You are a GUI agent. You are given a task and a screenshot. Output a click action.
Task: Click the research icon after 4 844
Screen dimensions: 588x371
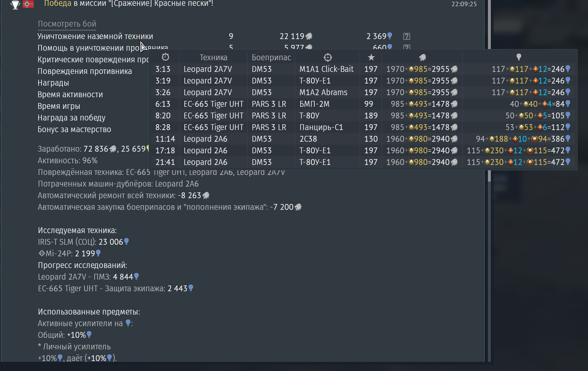point(136,276)
